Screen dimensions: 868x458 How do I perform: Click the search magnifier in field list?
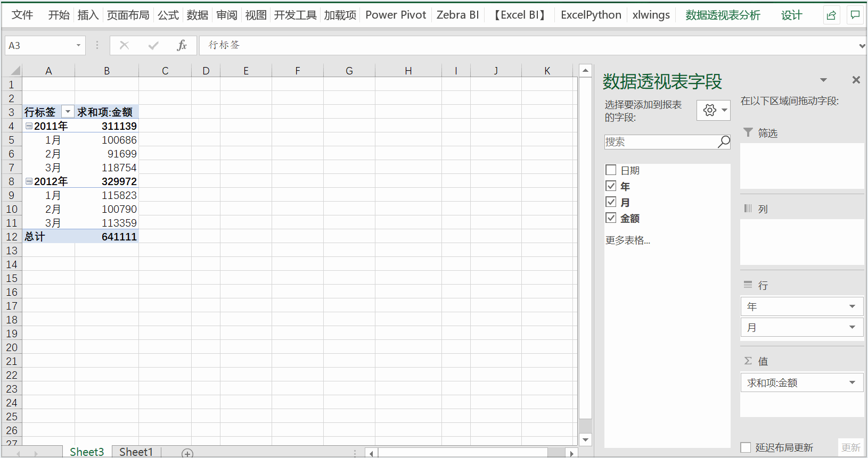[x=724, y=141]
